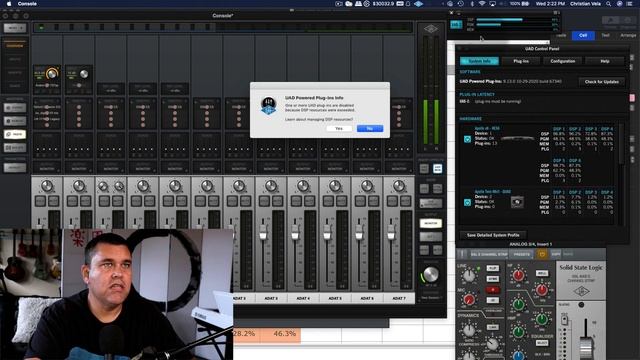Image resolution: width=640 pixels, height=360 pixels.
Task: Open the Help tab in UAD Control Panel
Action: [604, 61]
